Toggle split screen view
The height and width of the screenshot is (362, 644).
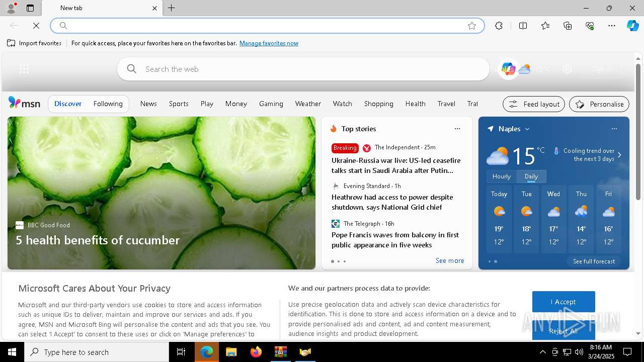(x=523, y=26)
